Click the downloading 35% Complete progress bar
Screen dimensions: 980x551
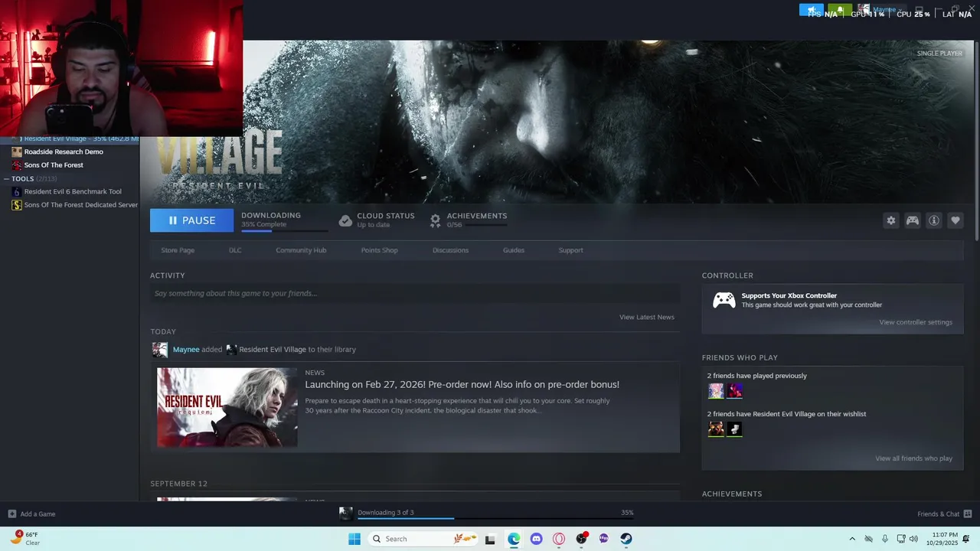coord(284,230)
